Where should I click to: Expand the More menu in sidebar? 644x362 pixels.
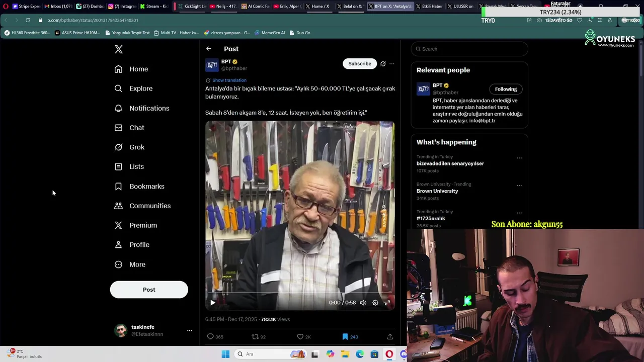pyautogui.click(x=130, y=264)
